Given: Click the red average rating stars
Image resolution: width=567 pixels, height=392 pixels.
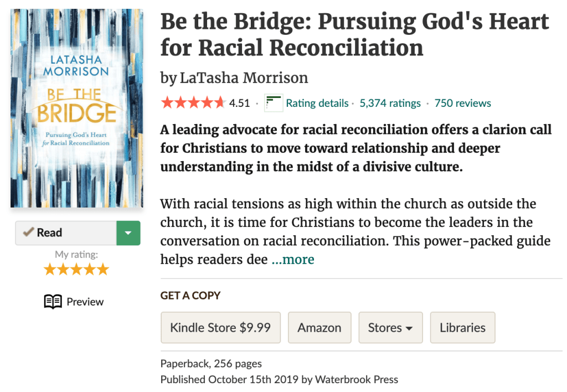Looking at the screenshot, I should coord(193,103).
